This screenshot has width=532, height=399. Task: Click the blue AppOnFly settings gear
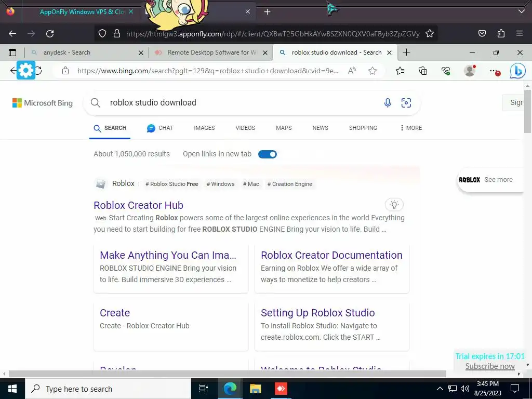26,70
